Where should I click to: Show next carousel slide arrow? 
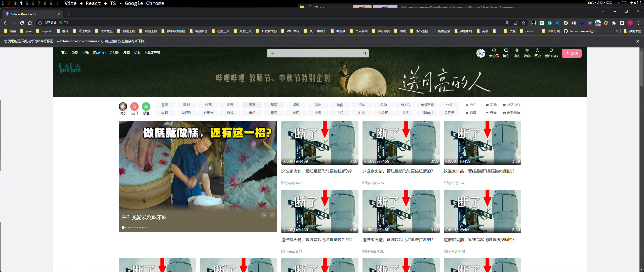coord(272,215)
